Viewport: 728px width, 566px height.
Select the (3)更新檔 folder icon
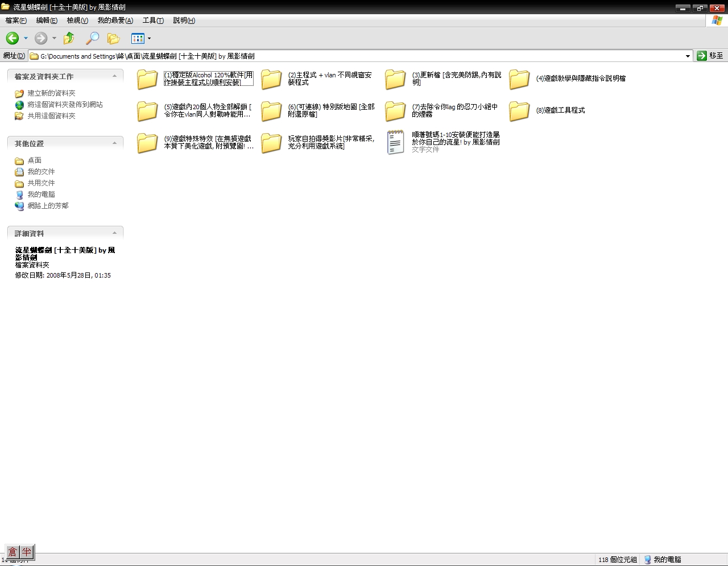(x=395, y=79)
